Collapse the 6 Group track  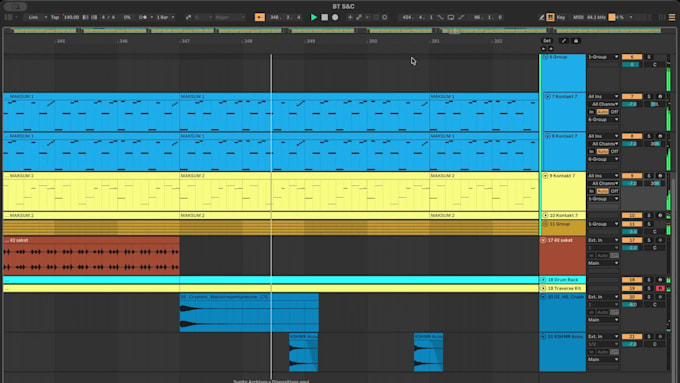pyautogui.click(x=546, y=57)
